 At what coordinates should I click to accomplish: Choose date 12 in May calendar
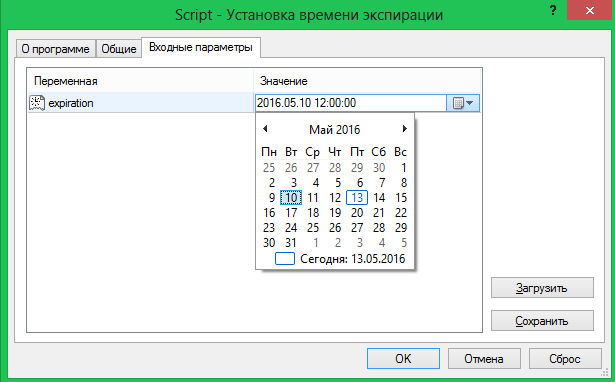click(x=335, y=197)
